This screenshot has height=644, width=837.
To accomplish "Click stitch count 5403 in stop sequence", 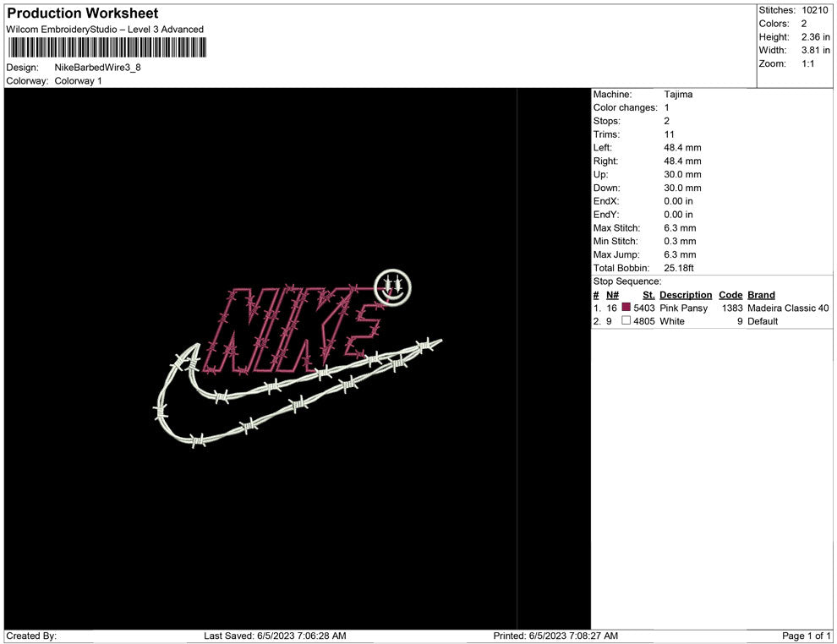I will click(x=644, y=308).
